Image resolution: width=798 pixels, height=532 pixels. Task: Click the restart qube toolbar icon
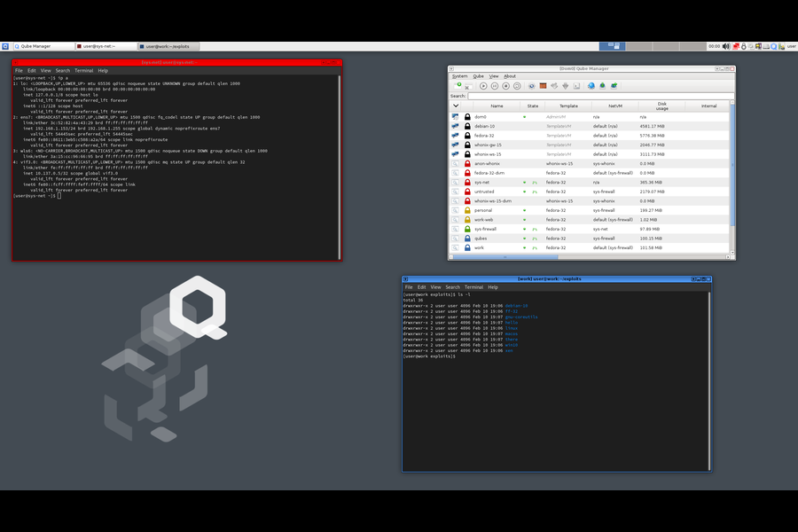pyautogui.click(x=517, y=86)
